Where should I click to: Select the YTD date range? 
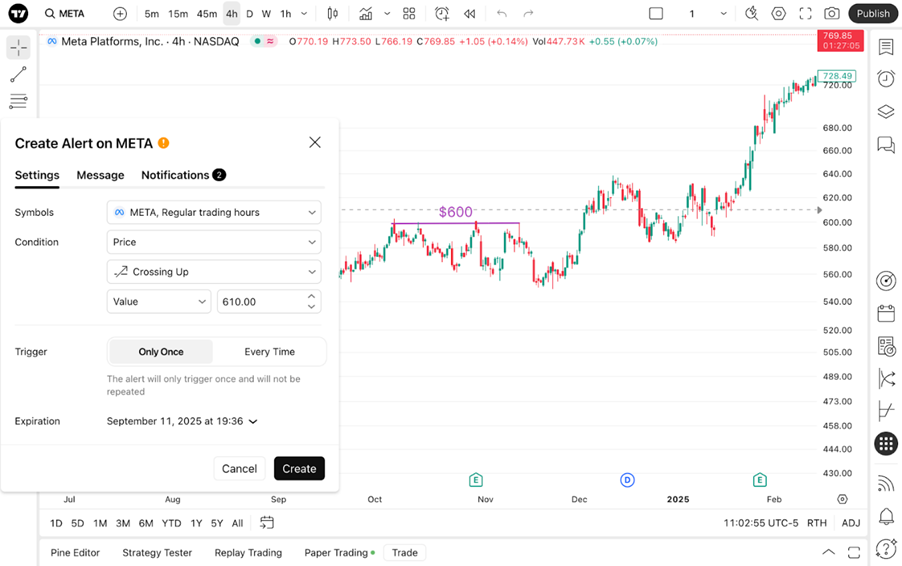171,523
